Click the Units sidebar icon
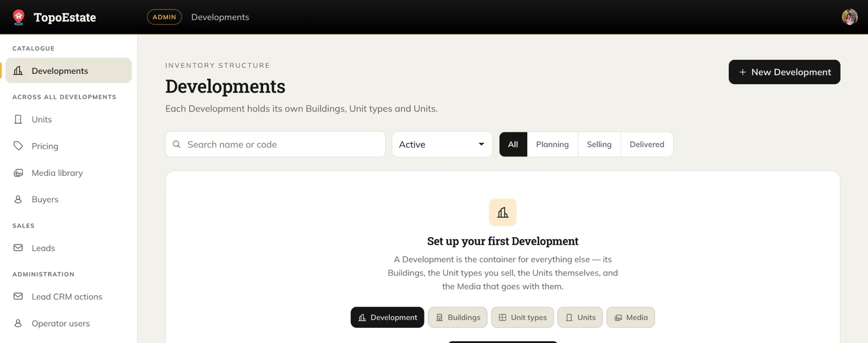 tap(18, 119)
